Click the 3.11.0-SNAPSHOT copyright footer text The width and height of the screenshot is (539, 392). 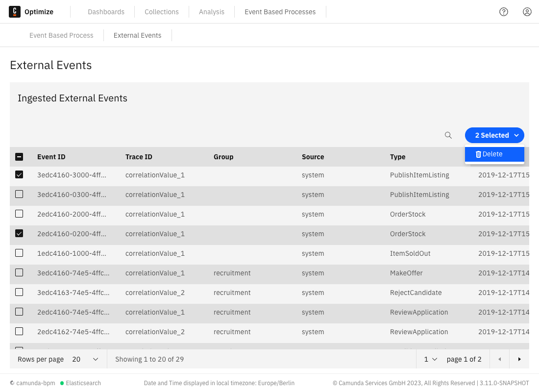pos(431,383)
